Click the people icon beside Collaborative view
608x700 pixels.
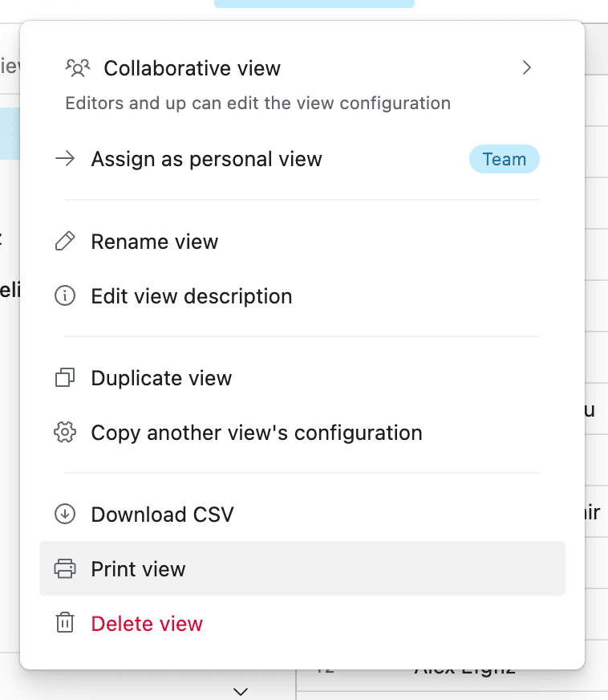tap(77, 68)
